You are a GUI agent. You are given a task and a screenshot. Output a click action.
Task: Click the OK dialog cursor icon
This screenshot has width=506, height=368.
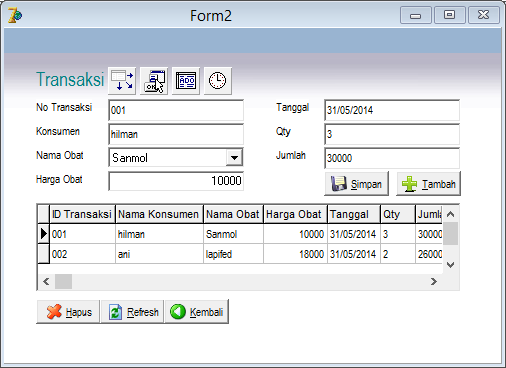point(154,81)
